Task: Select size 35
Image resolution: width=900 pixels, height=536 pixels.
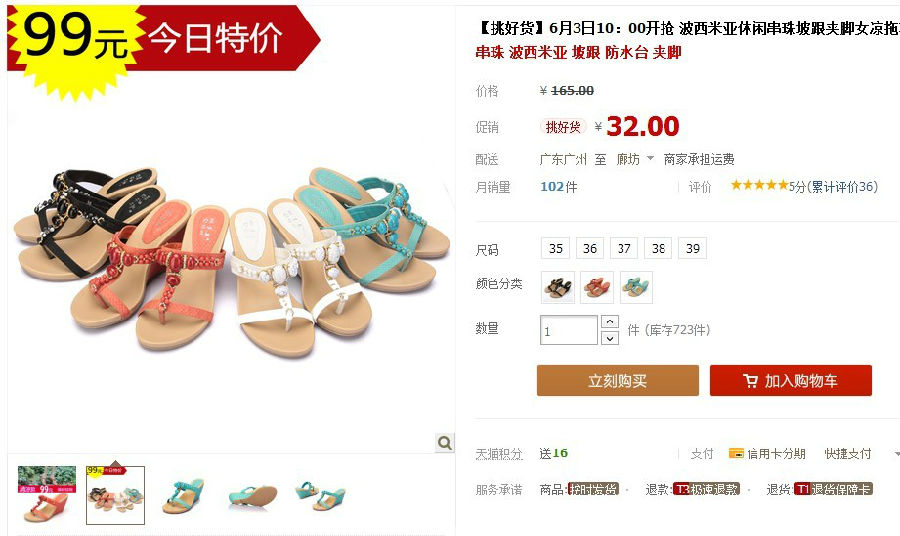Action: click(x=556, y=248)
